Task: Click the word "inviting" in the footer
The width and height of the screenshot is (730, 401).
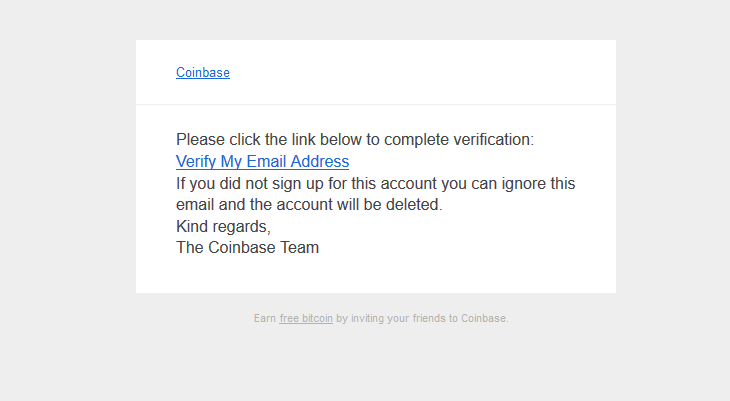Action: [366, 319]
